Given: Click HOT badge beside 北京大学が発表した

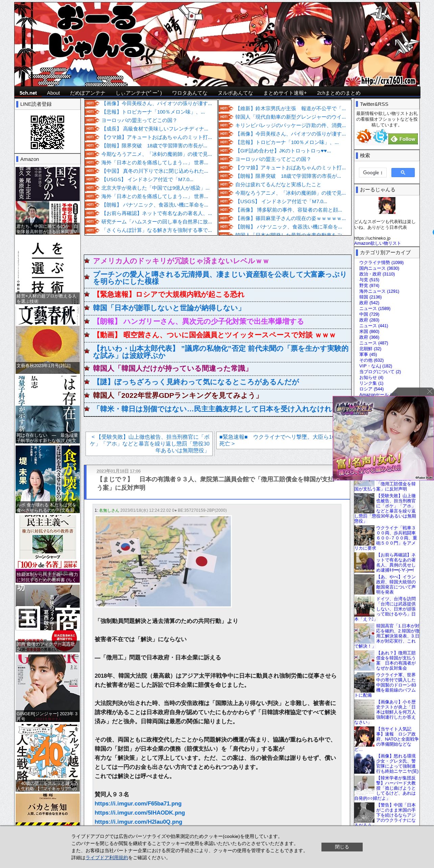Looking at the screenshot, I should pyautogui.click(x=92, y=188).
